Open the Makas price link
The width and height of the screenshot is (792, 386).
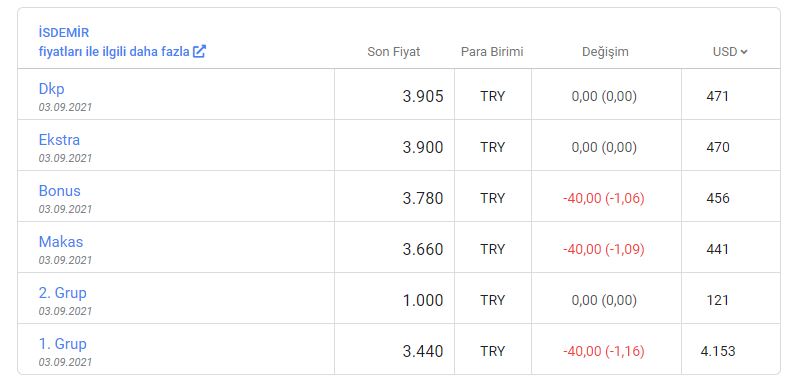[61, 242]
